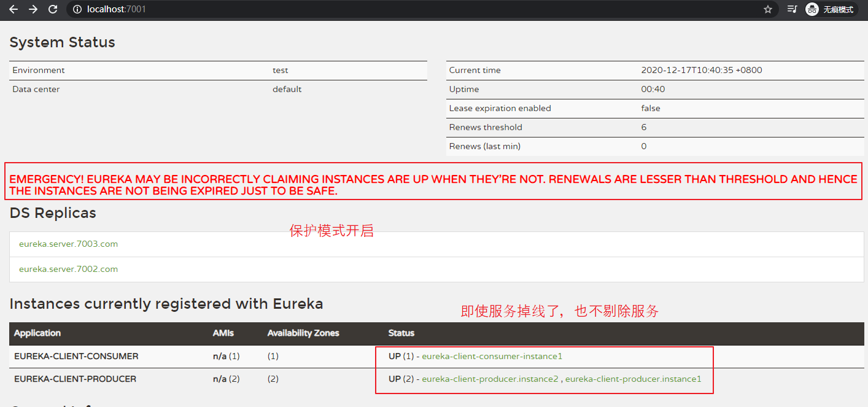
Task: Open replica link eureka.server.7003.com
Action: [68, 244]
